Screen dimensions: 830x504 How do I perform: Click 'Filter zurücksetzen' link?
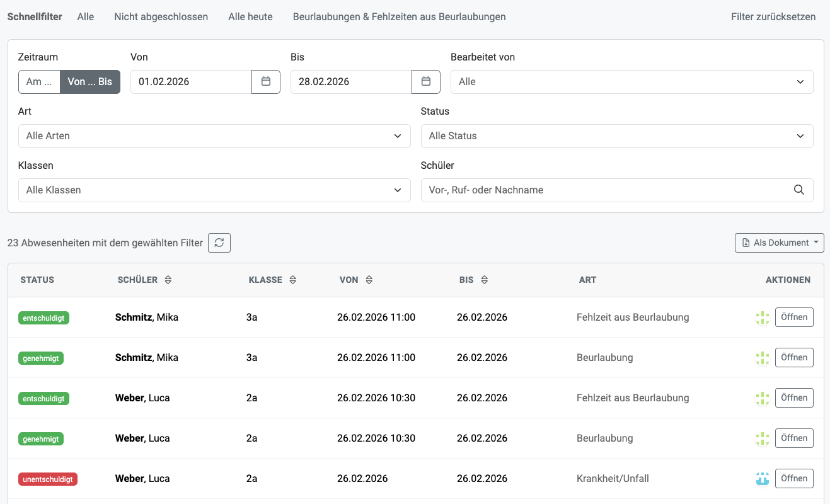click(x=773, y=17)
